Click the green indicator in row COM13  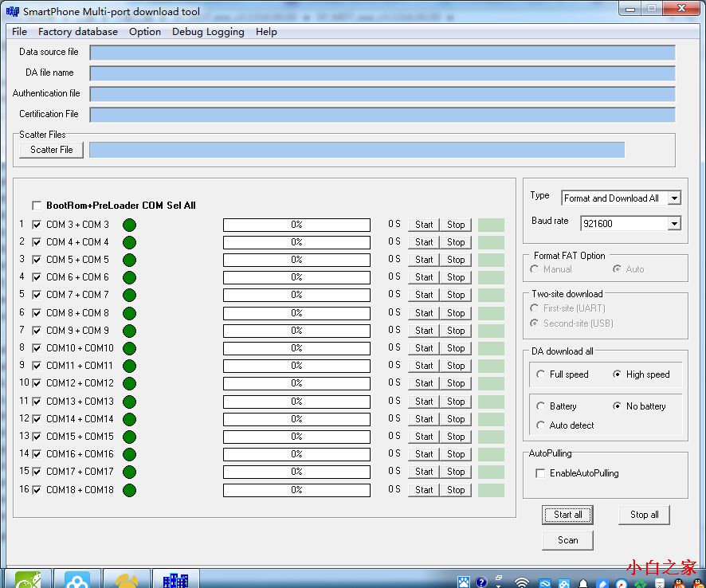tap(129, 401)
